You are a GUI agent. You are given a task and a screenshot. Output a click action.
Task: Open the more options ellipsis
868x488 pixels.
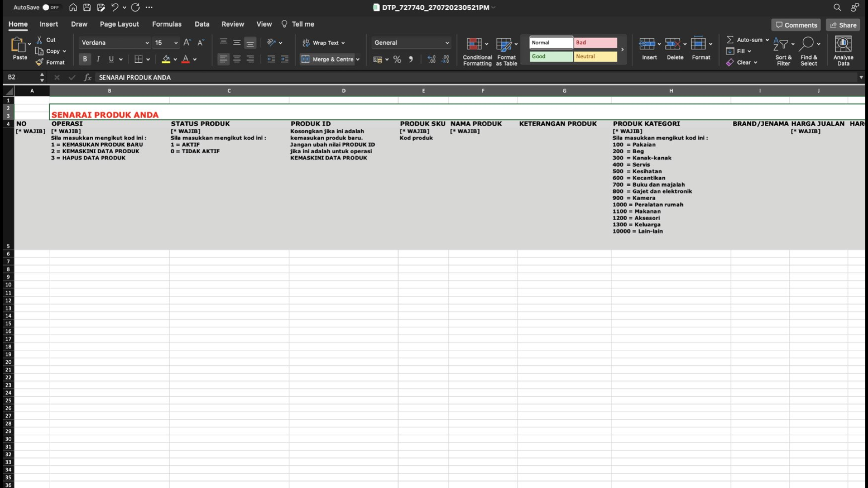[149, 7]
